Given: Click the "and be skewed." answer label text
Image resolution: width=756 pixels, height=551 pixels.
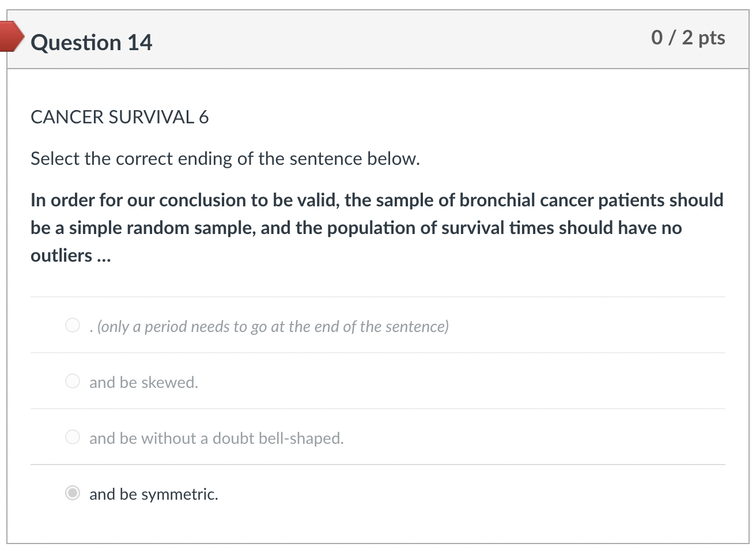Looking at the screenshot, I should point(143,383).
